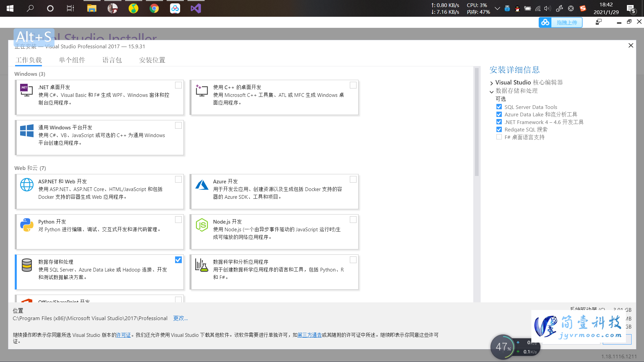Open the language packs tab
The image size is (644, 362).
[x=112, y=60]
